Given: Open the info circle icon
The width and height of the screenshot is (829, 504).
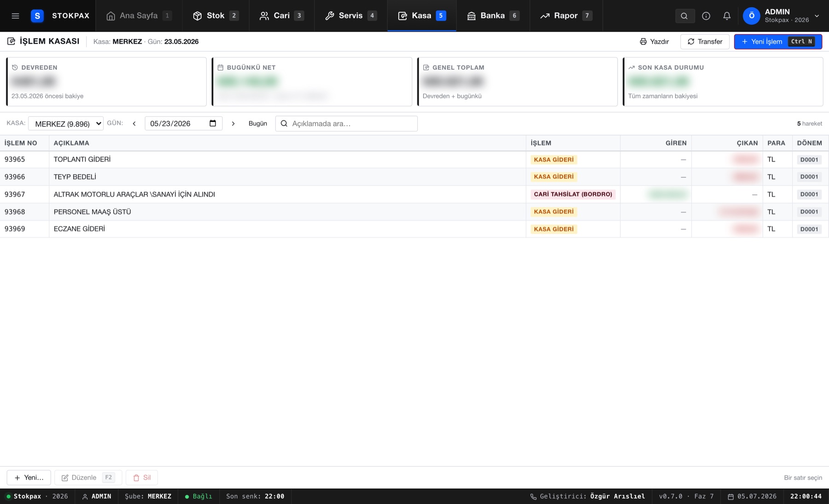Looking at the screenshot, I should [706, 16].
